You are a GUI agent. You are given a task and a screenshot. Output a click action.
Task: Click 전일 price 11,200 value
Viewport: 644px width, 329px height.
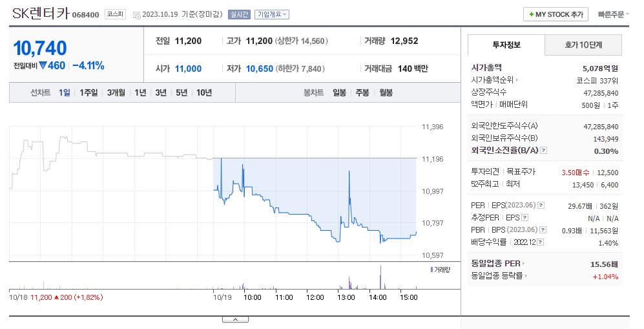188,41
